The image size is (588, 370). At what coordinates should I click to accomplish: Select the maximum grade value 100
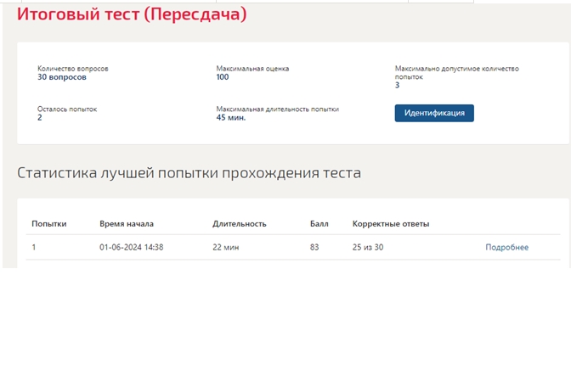click(223, 77)
